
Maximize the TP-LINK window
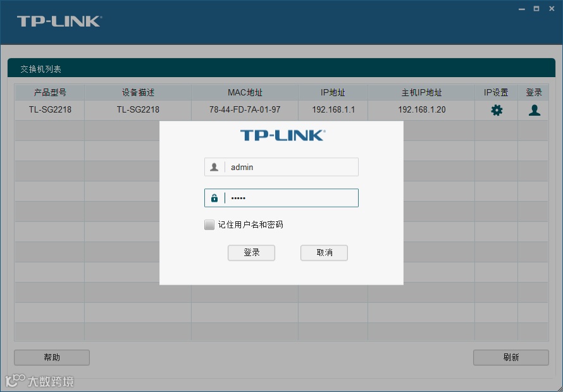[x=536, y=9]
